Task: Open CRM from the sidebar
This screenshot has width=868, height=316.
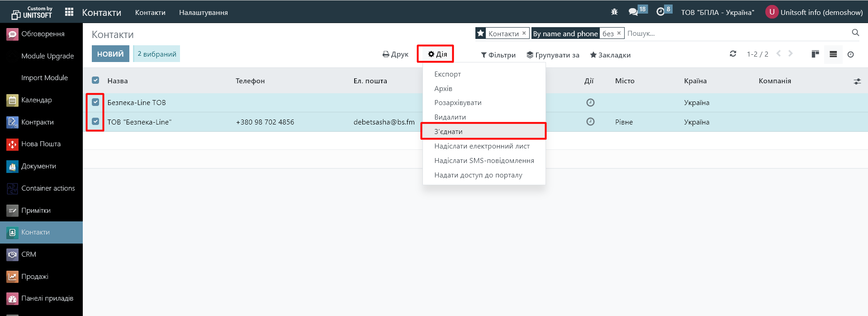Action: click(29, 254)
